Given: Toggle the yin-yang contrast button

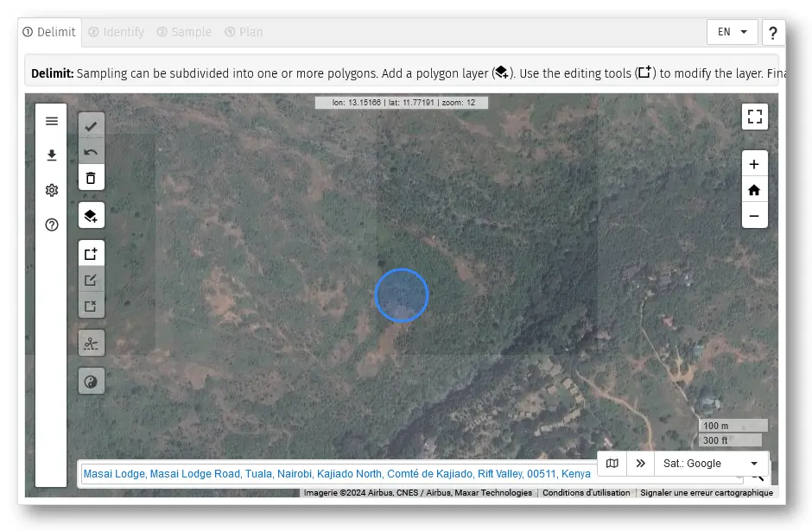Looking at the screenshot, I should tap(91, 381).
